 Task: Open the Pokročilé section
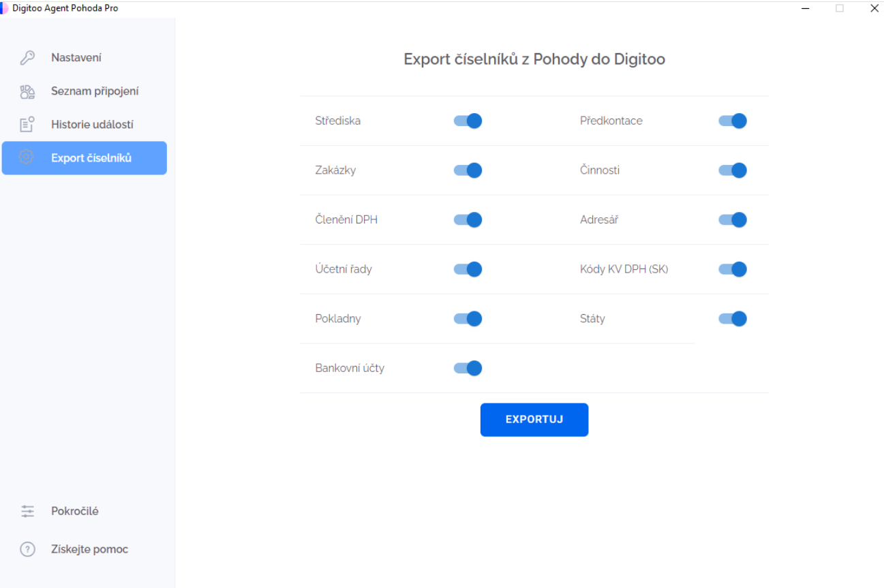click(x=85, y=511)
